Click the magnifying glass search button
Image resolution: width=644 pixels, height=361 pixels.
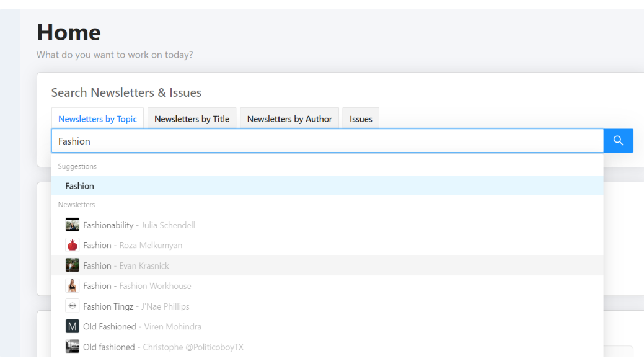click(x=618, y=141)
